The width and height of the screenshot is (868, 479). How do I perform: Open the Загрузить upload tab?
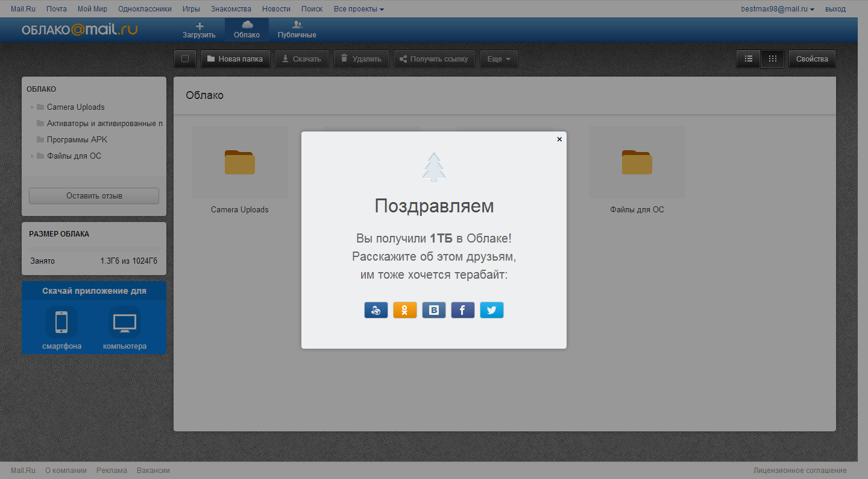[x=200, y=30]
